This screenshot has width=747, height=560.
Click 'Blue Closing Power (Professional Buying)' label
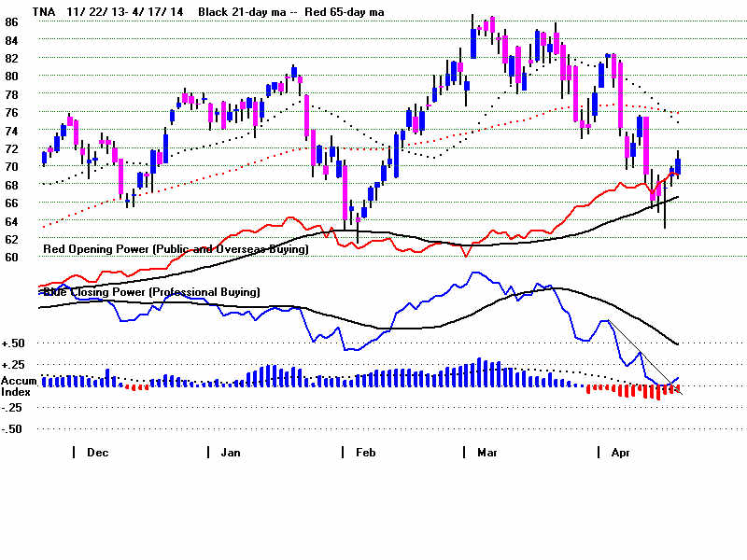[151, 292]
